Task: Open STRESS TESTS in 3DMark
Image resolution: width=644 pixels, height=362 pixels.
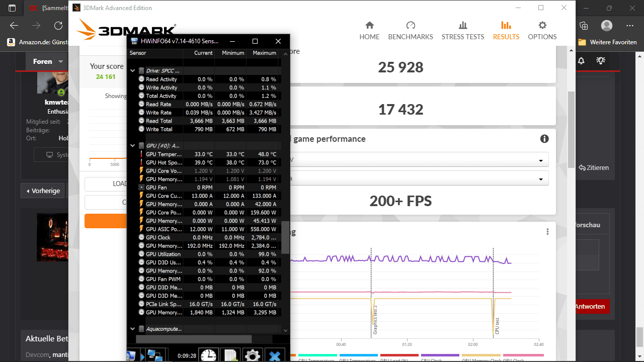Action: click(x=463, y=31)
